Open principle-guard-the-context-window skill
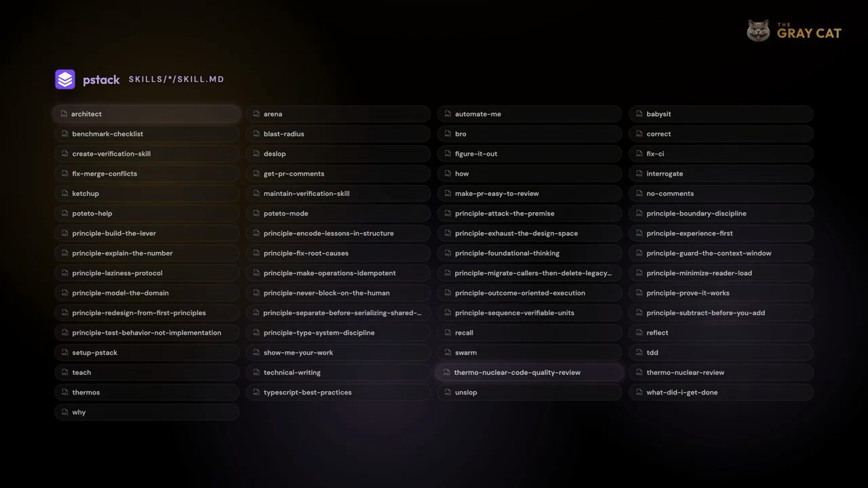Screen dimensions: 868x488 click(x=721, y=253)
